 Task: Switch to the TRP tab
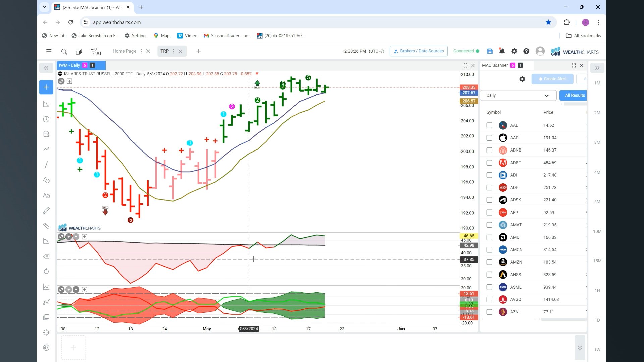pos(164,51)
